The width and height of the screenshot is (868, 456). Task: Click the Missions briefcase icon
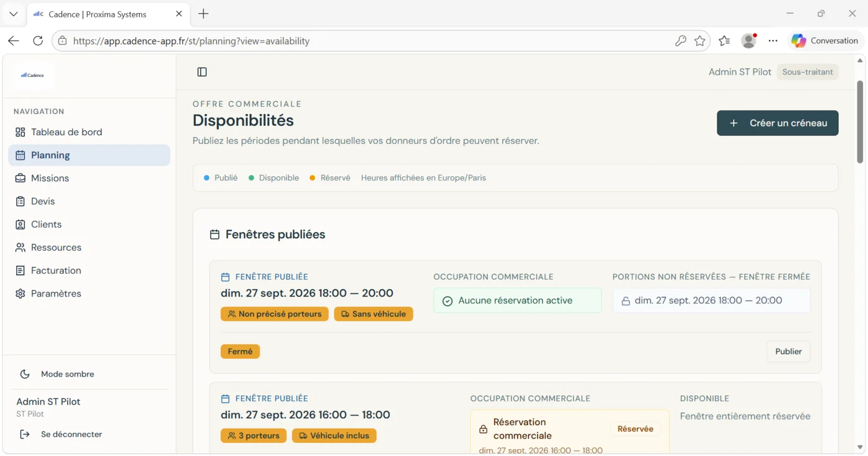pos(20,178)
